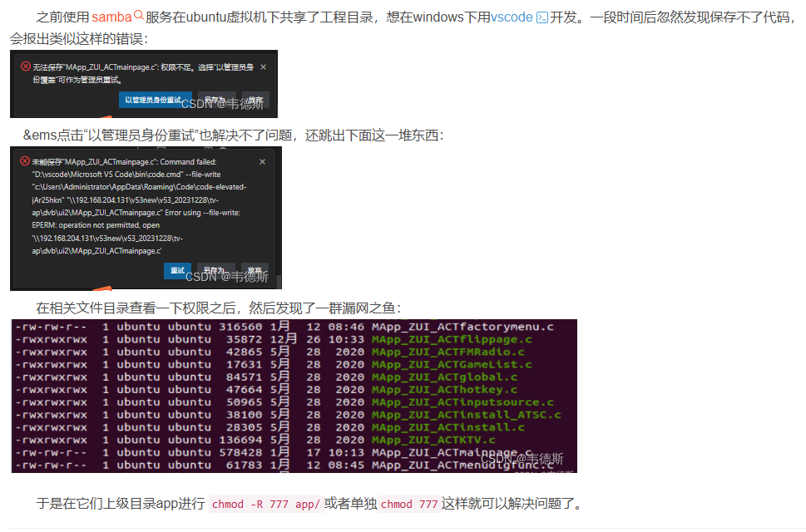
Task: Click the red error icon in the first dialog
Action: click(x=25, y=66)
